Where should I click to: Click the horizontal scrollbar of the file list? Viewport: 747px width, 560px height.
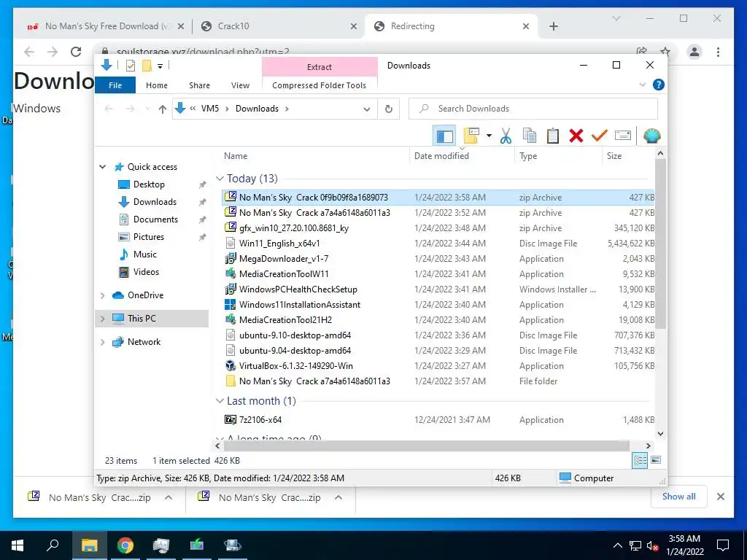click(x=426, y=446)
